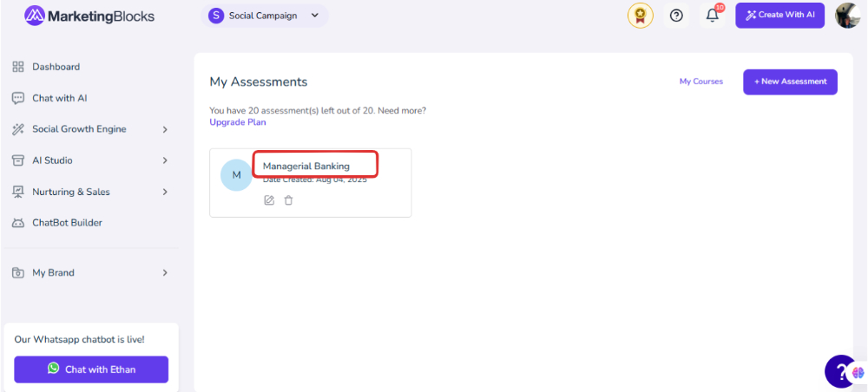
Task: Open the user profile avatar
Action: 847,16
